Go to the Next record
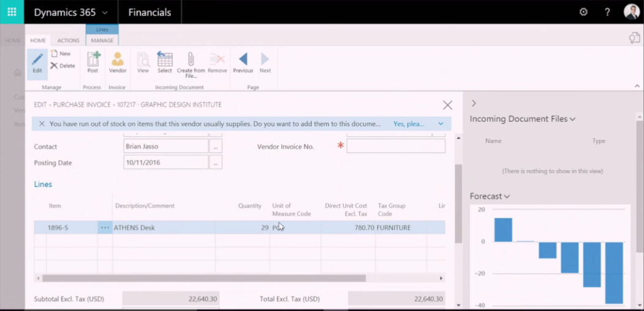 tap(265, 63)
